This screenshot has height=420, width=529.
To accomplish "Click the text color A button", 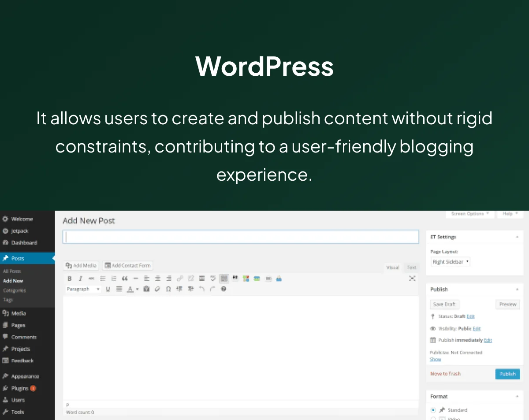I will tap(130, 289).
